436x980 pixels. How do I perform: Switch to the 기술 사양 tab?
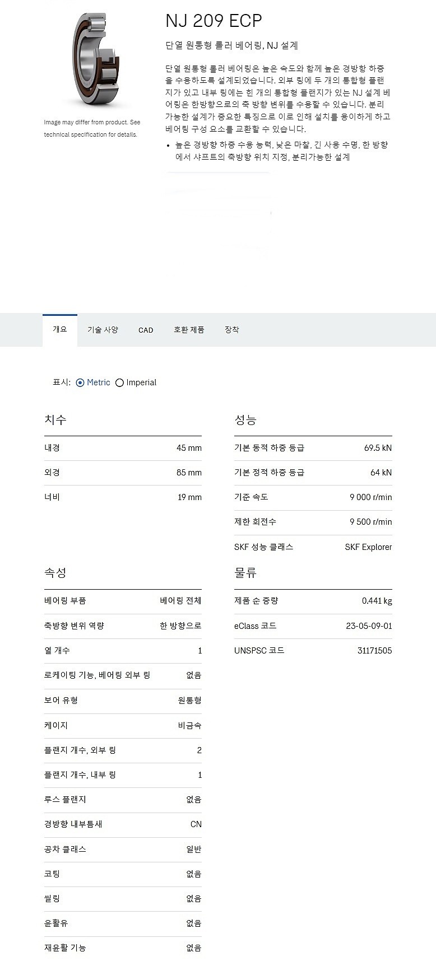[x=103, y=330]
